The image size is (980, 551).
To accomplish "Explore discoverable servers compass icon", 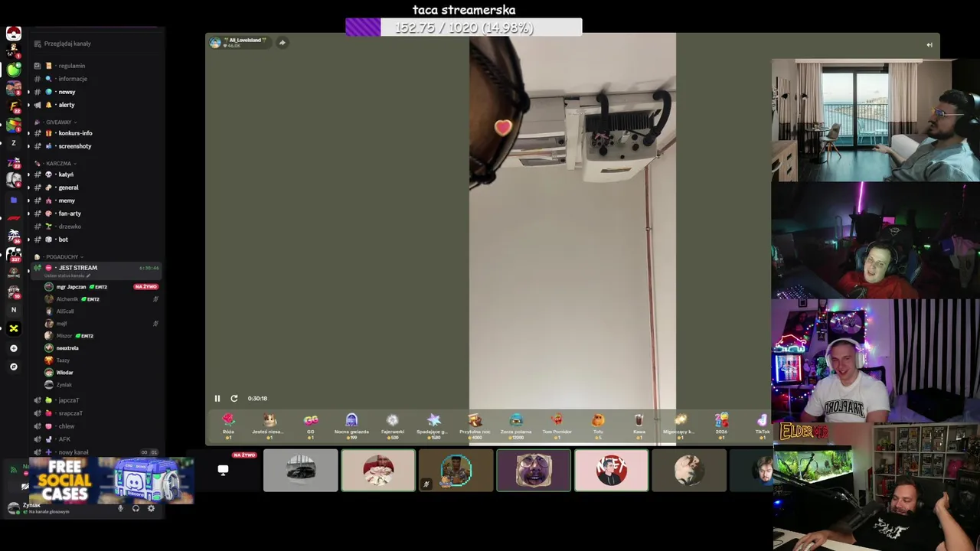I will point(14,367).
